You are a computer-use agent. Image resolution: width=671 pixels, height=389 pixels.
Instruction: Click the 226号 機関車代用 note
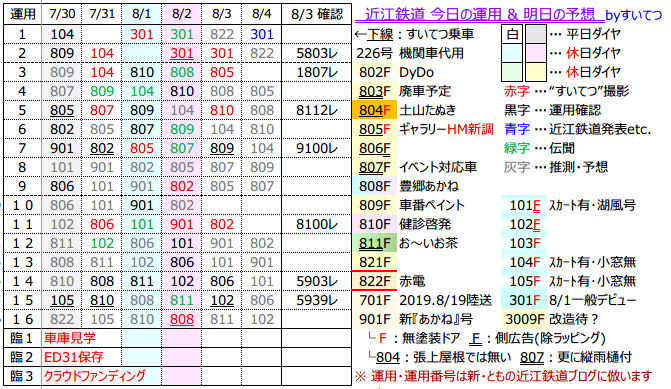pos(410,53)
